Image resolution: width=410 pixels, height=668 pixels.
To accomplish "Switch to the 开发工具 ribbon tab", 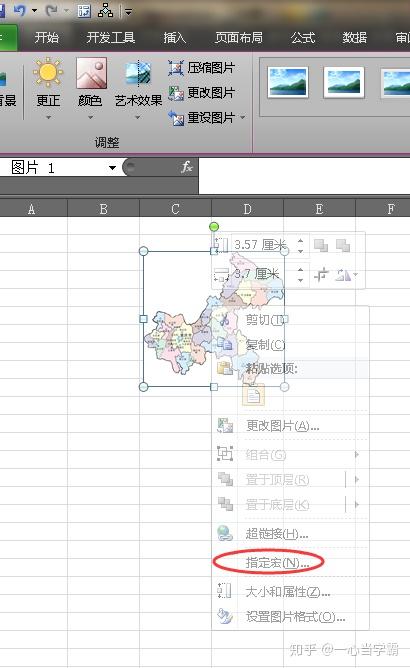I will [x=111, y=38].
